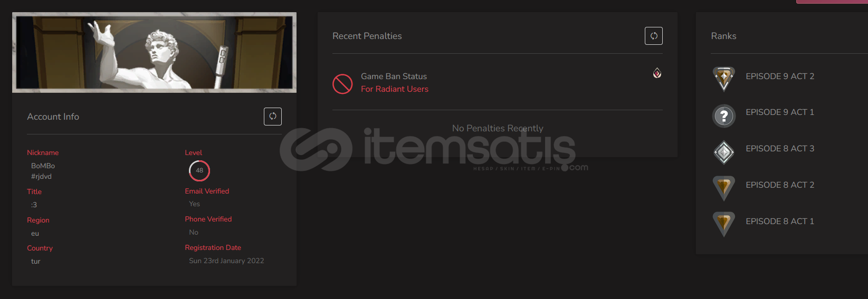Image resolution: width=868 pixels, height=299 pixels.
Task: Click the For Radiant Users text
Action: click(395, 89)
